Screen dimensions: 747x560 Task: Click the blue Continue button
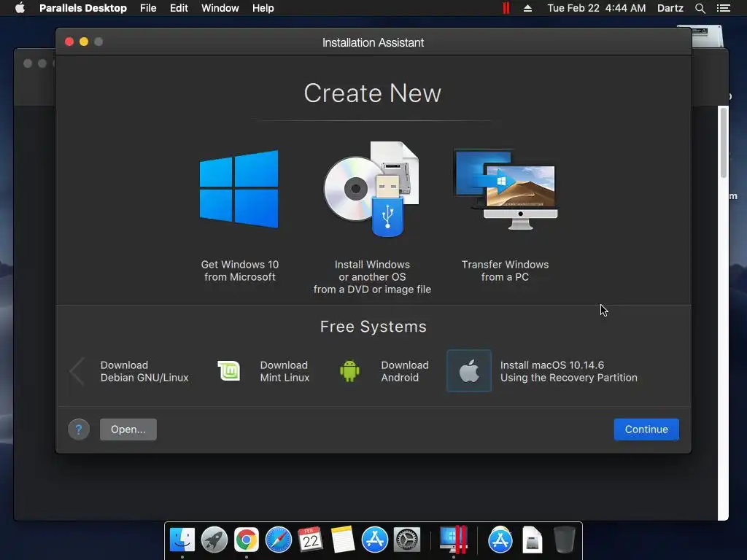(x=646, y=429)
